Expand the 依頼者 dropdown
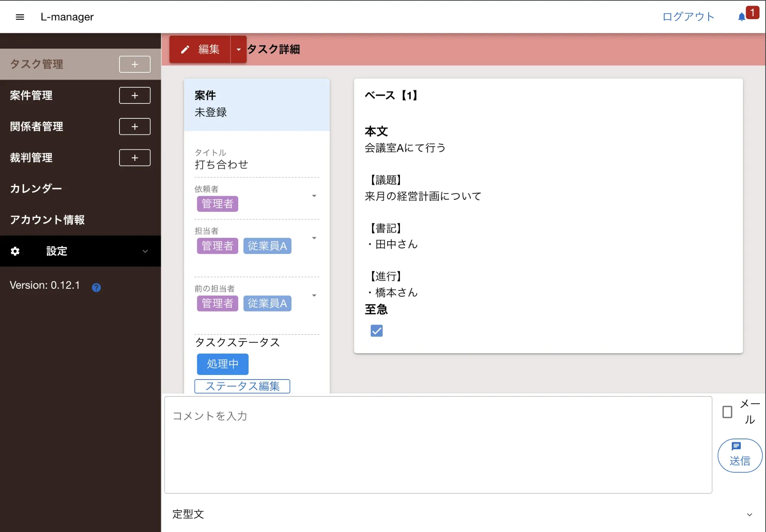Image resolution: width=766 pixels, height=532 pixels. point(314,196)
